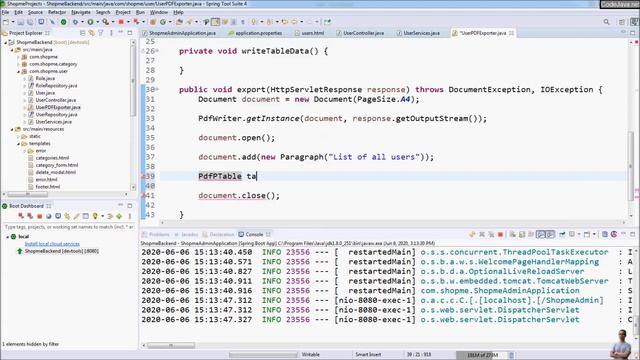Open Boot Dashboard view menu dots
The height and width of the screenshot is (360, 640).
pyautogui.click(x=130, y=216)
